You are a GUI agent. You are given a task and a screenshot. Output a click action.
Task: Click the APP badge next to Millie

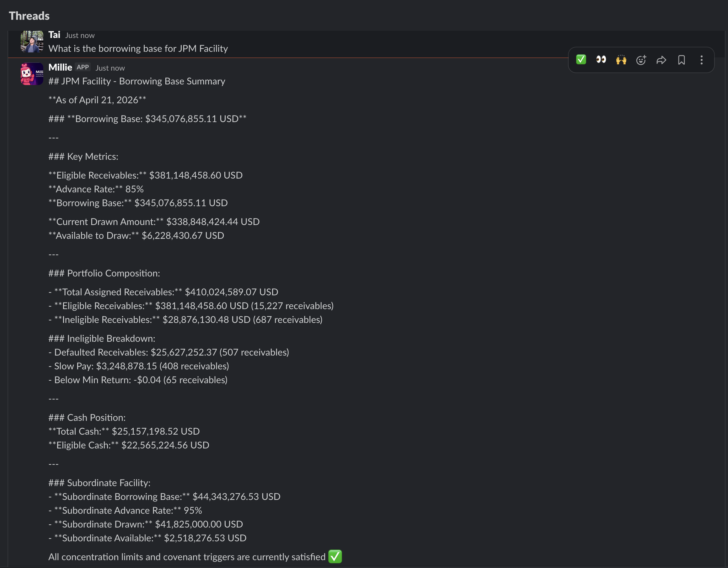point(83,67)
